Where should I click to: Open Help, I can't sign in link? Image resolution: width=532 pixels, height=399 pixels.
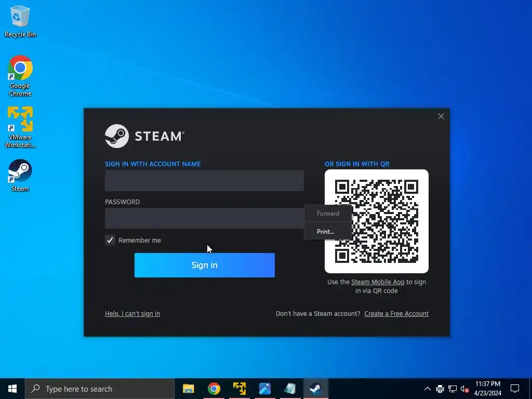coord(132,313)
